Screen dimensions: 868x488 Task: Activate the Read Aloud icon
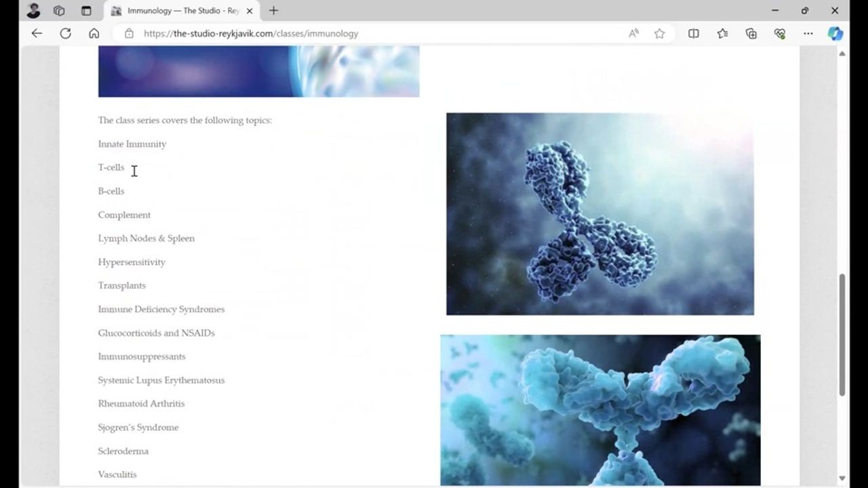pyautogui.click(x=633, y=33)
